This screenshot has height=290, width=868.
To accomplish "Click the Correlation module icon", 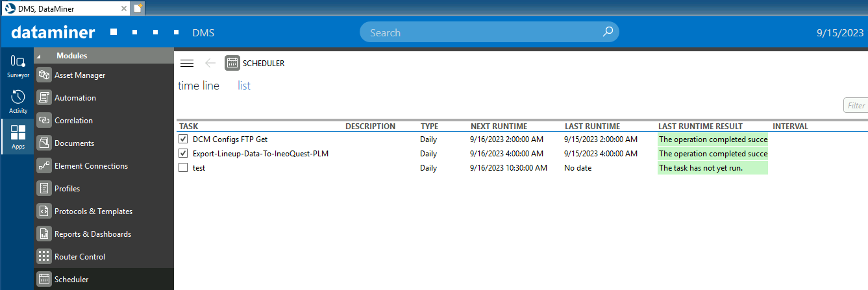I will pos(44,121).
